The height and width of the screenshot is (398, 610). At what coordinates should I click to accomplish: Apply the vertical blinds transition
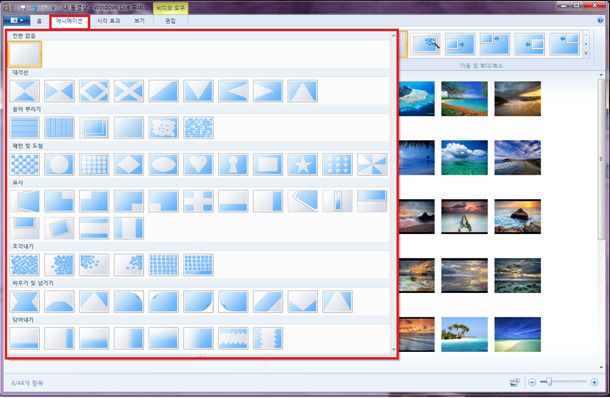point(59,128)
